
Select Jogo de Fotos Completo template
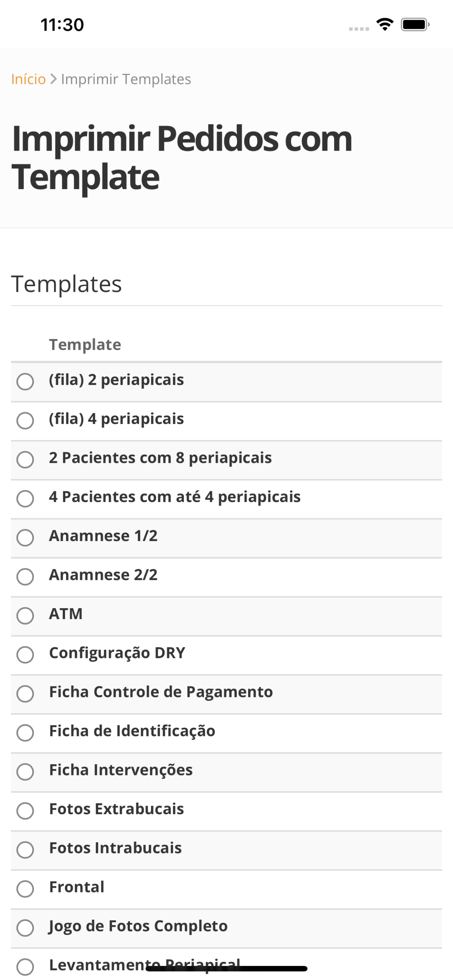(x=25, y=928)
